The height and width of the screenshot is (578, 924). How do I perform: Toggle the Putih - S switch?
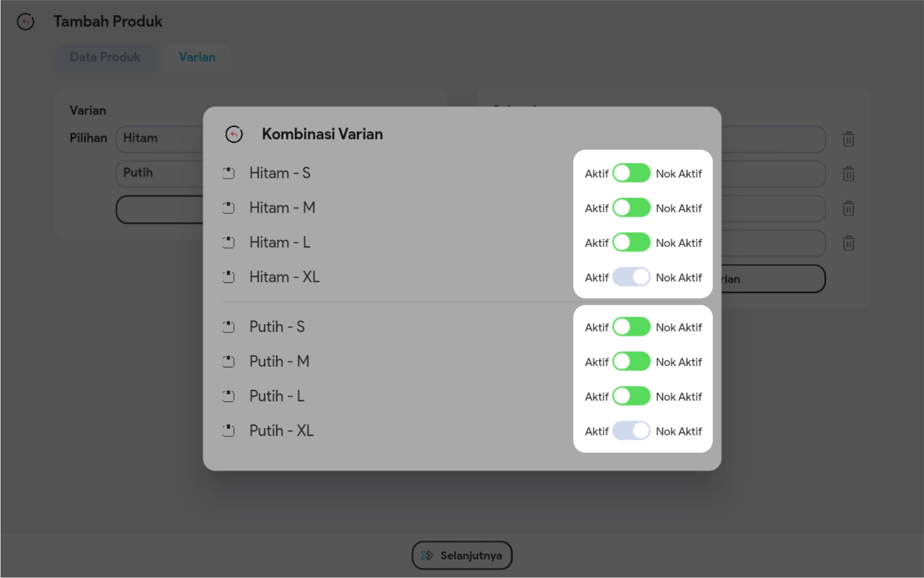pyautogui.click(x=631, y=327)
